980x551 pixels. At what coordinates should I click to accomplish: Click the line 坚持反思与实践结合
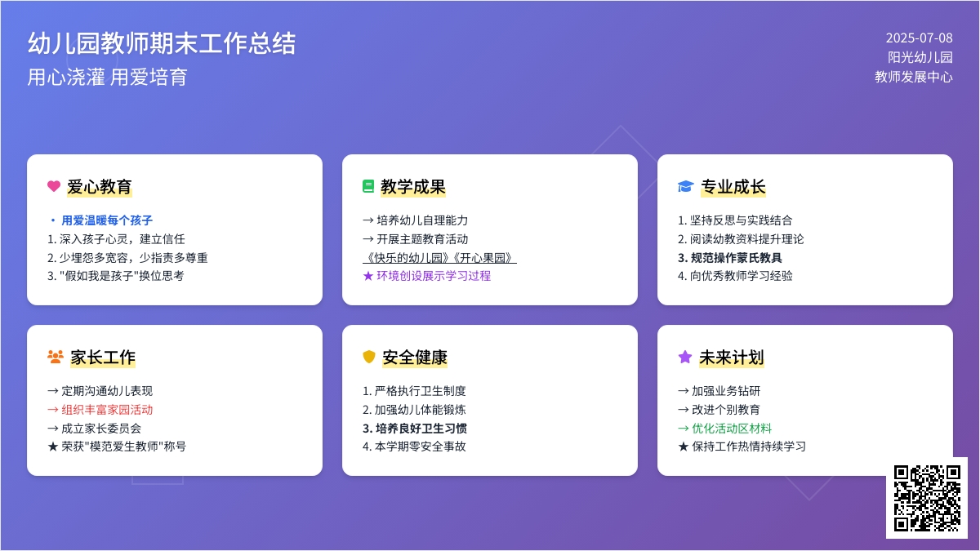click(x=735, y=220)
